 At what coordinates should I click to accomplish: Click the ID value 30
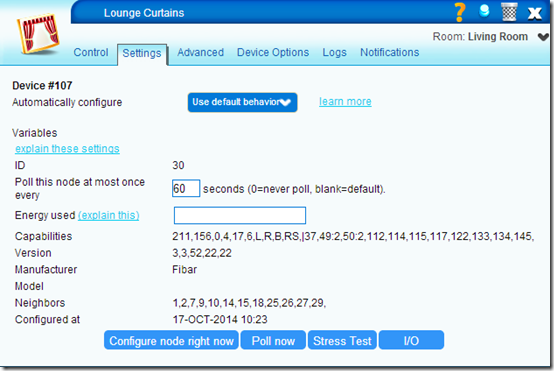pyautogui.click(x=178, y=165)
